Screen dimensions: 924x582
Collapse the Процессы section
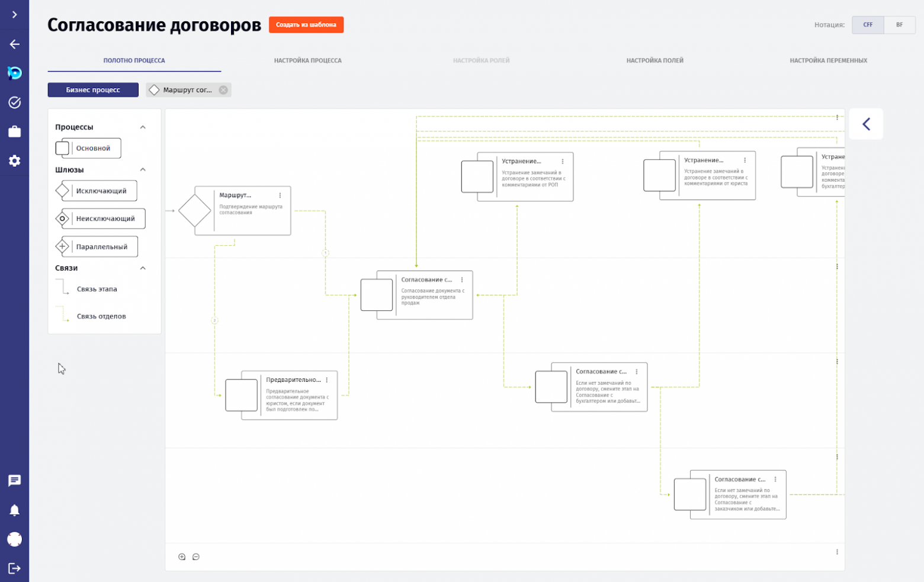tap(143, 127)
